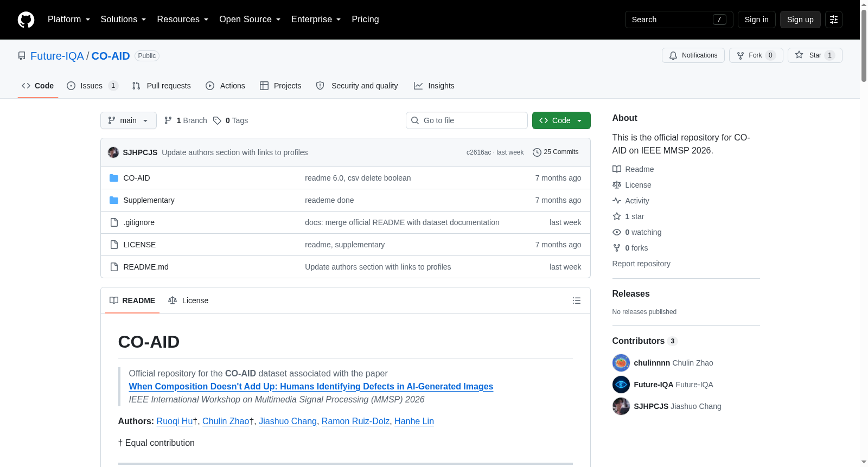
Task: Open SJHPCJS contributor avatar
Action: [x=621, y=406]
